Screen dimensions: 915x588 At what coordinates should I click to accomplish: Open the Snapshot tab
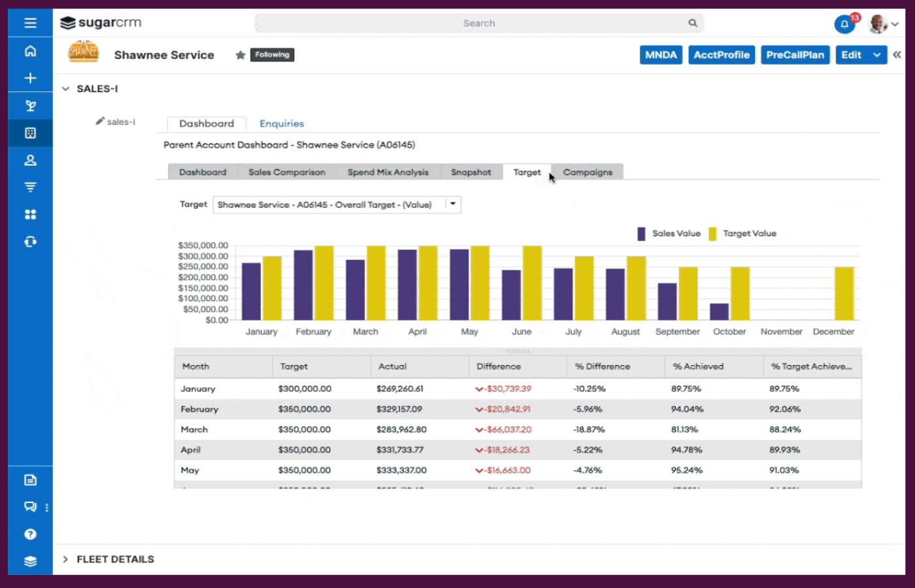(471, 172)
